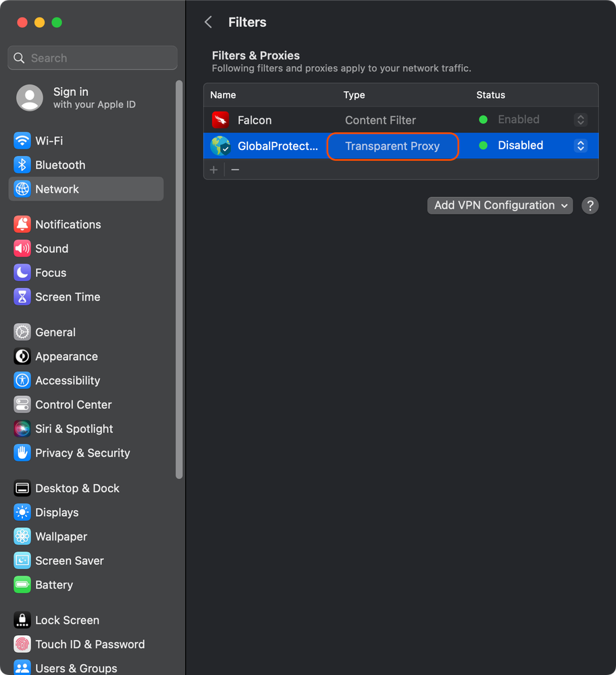Click the Screen Time hourglass icon
This screenshot has height=675, width=616.
22,297
